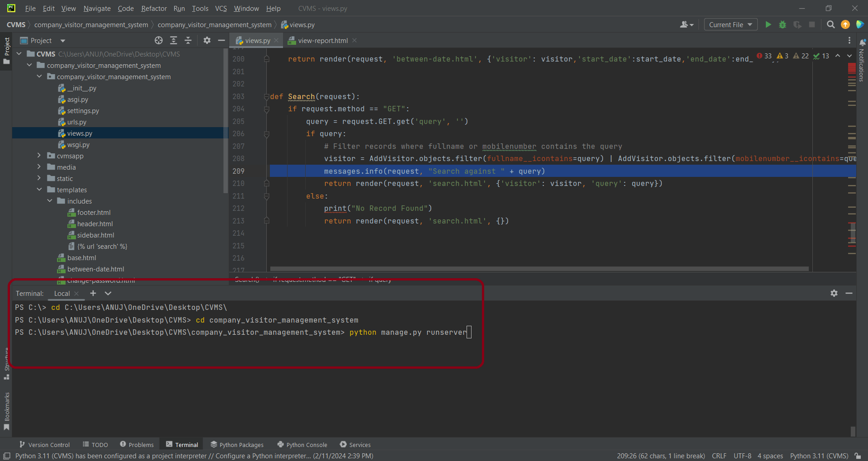The height and width of the screenshot is (461, 868).
Task: Collapse the templates folder
Action: (39, 190)
